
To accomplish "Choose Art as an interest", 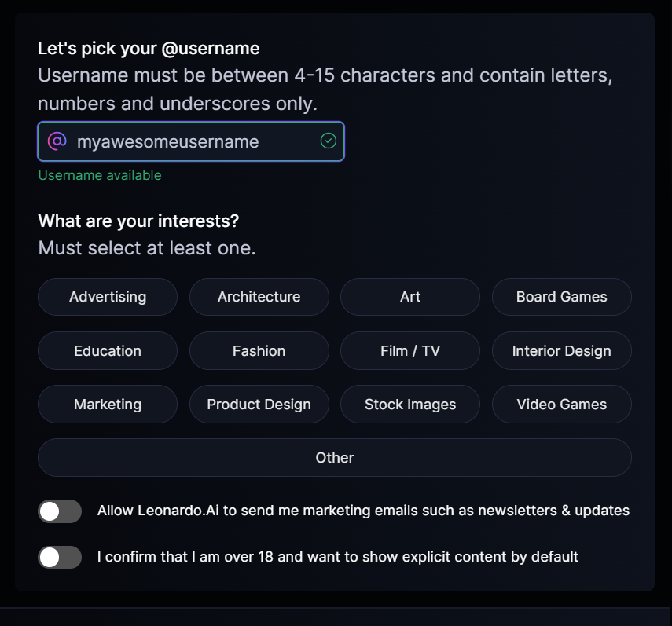I will pyautogui.click(x=410, y=297).
